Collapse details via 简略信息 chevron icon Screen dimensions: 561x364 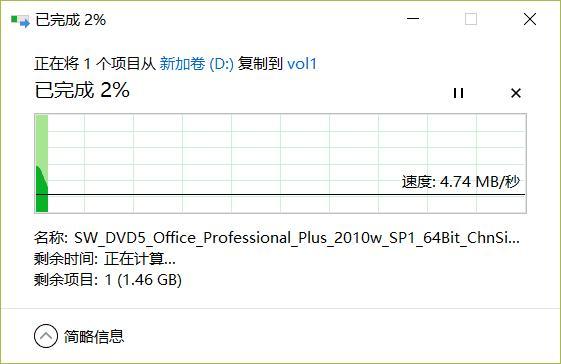[x=46, y=336]
